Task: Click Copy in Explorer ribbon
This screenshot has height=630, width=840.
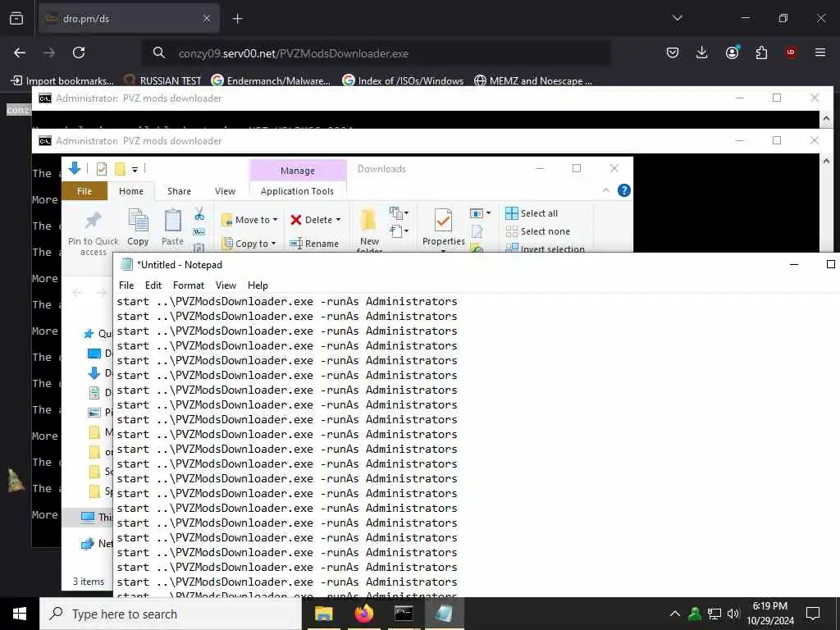Action: coord(138,228)
